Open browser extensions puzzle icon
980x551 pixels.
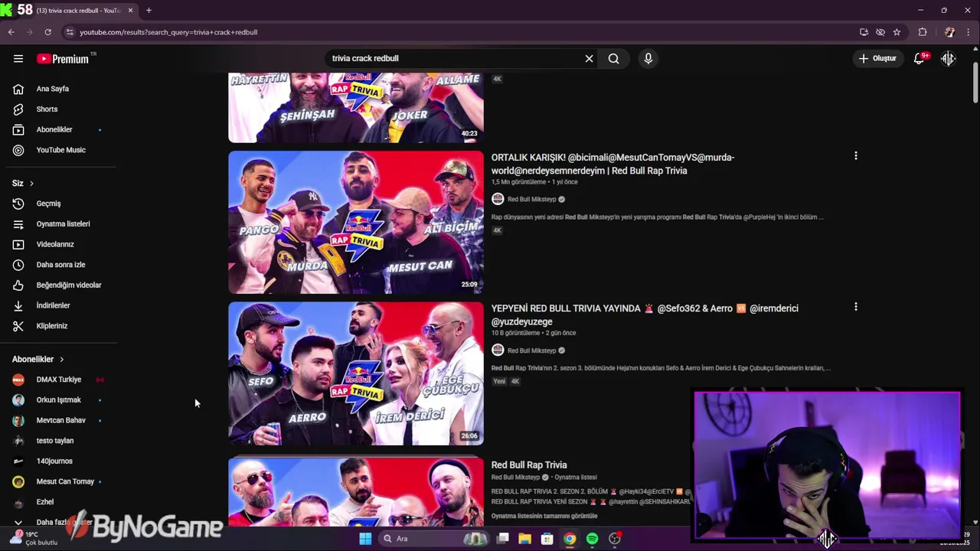coord(923,32)
